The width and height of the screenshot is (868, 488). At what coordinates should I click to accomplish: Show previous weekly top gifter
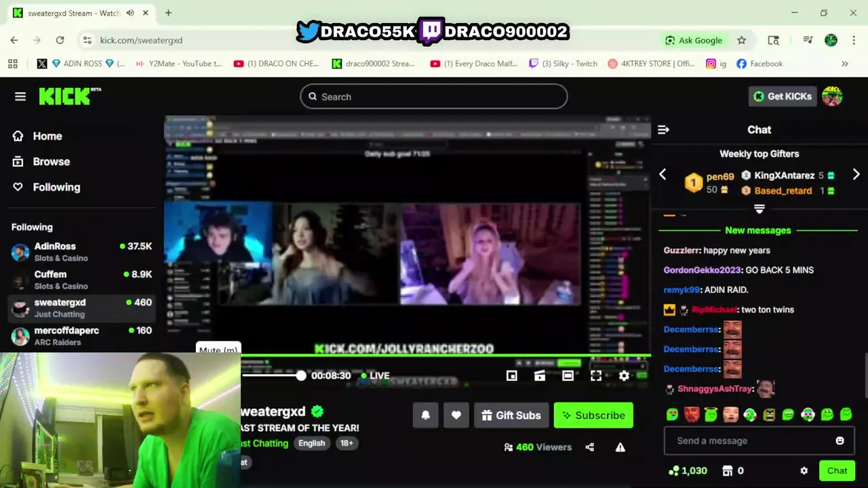click(x=663, y=175)
